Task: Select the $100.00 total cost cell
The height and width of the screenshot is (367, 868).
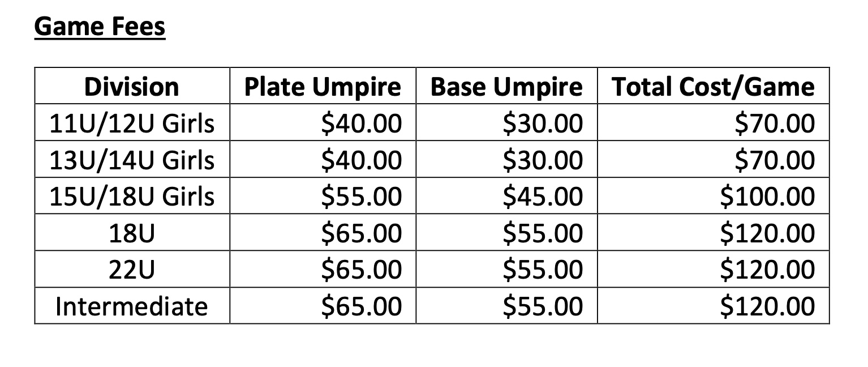Action: pyautogui.click(x=767, y=197)
